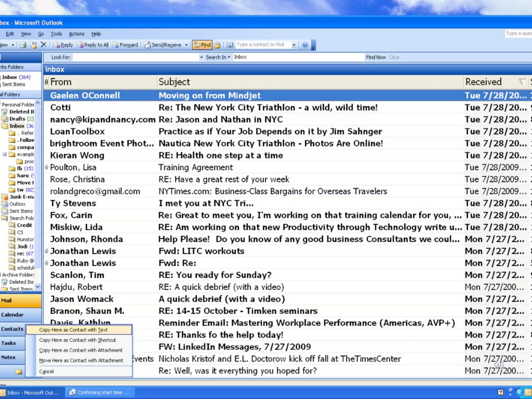The image size is (532, 399).
Task: Click the Find Now button
Action: click(376, 57)
